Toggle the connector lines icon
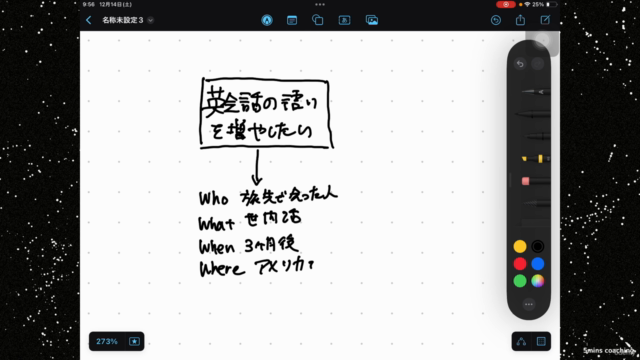 (521, 341)
